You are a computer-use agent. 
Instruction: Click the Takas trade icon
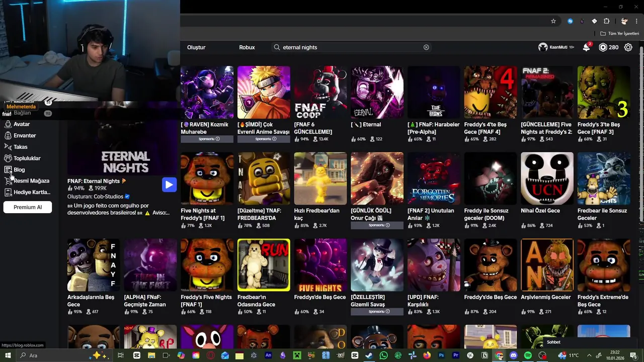pyautogui.click(x=8, y=147)
